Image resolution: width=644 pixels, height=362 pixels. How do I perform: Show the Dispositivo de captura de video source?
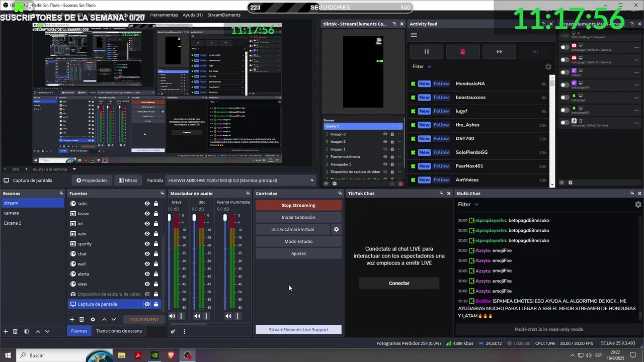point(147,294)
